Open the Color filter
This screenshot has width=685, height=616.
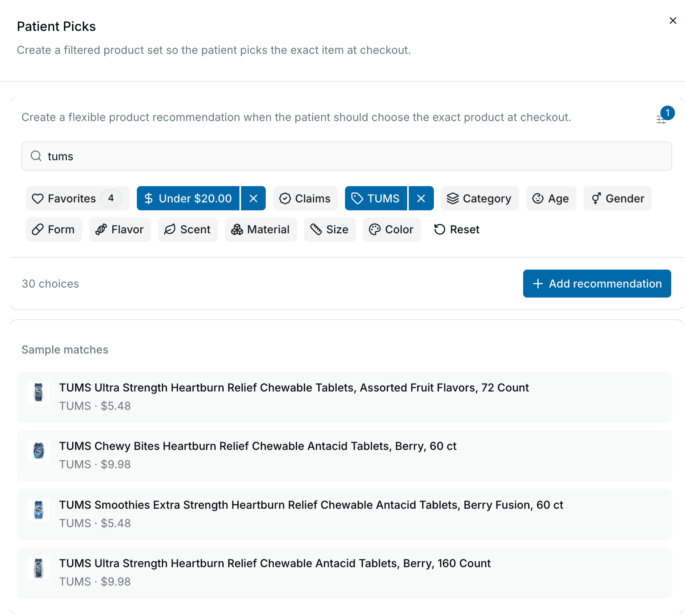(x=392, y=230)
